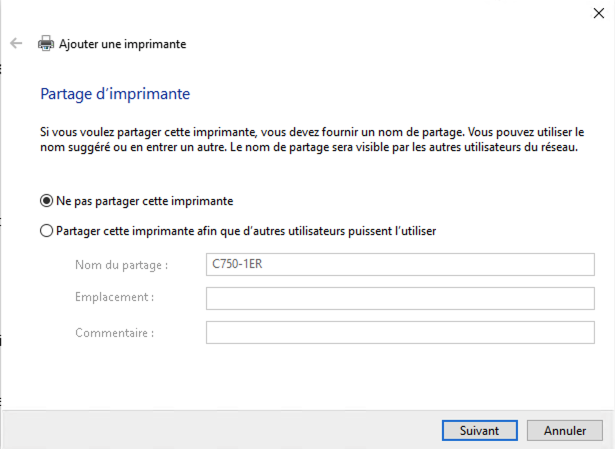615x449 pixels.
Task: Select the "Ne pas partager cette imprimante" radio circle
Action: pyautogui.click(x=46, y=200)
